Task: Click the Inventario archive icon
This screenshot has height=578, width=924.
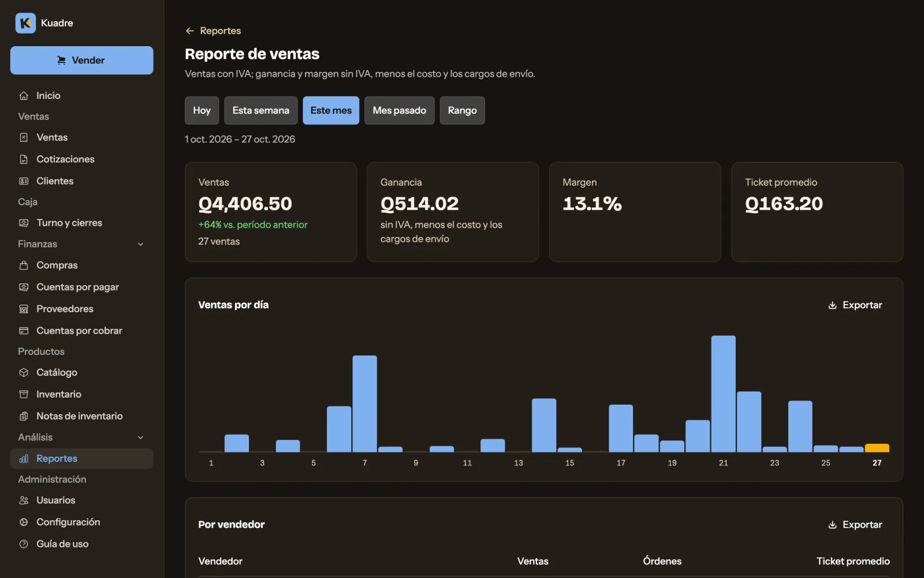Action: click(24, 394)
